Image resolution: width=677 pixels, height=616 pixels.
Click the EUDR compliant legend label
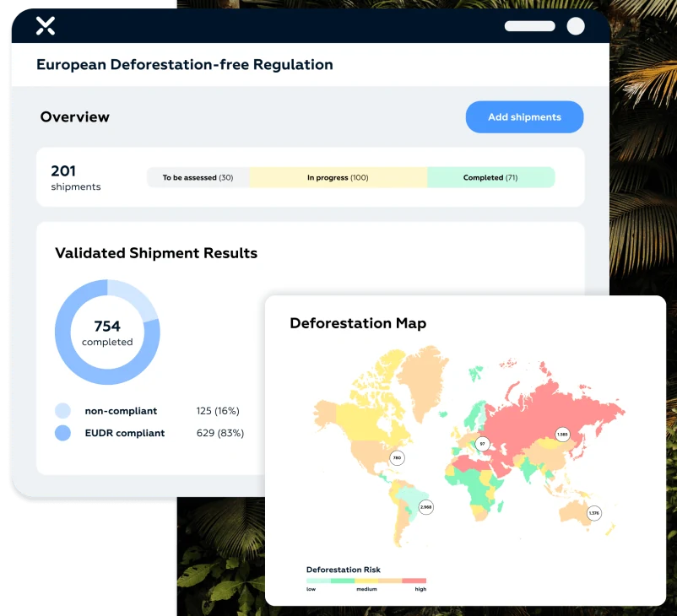125,433
